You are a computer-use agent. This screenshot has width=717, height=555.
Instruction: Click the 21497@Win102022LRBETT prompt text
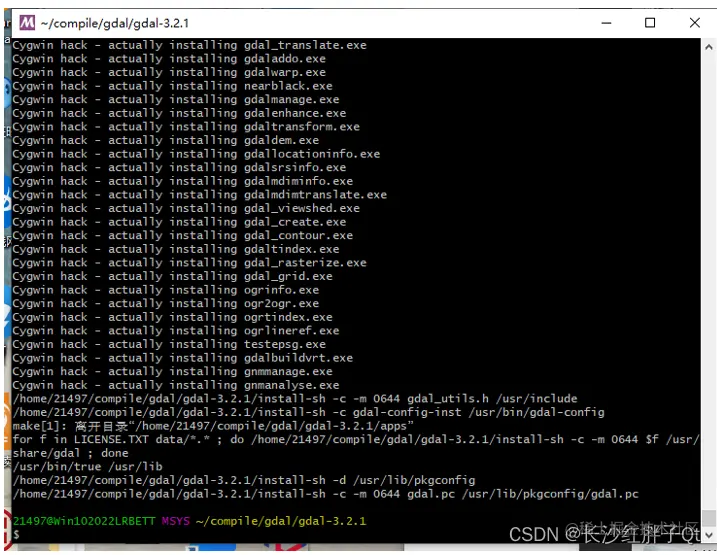click(x=84, y=521)
